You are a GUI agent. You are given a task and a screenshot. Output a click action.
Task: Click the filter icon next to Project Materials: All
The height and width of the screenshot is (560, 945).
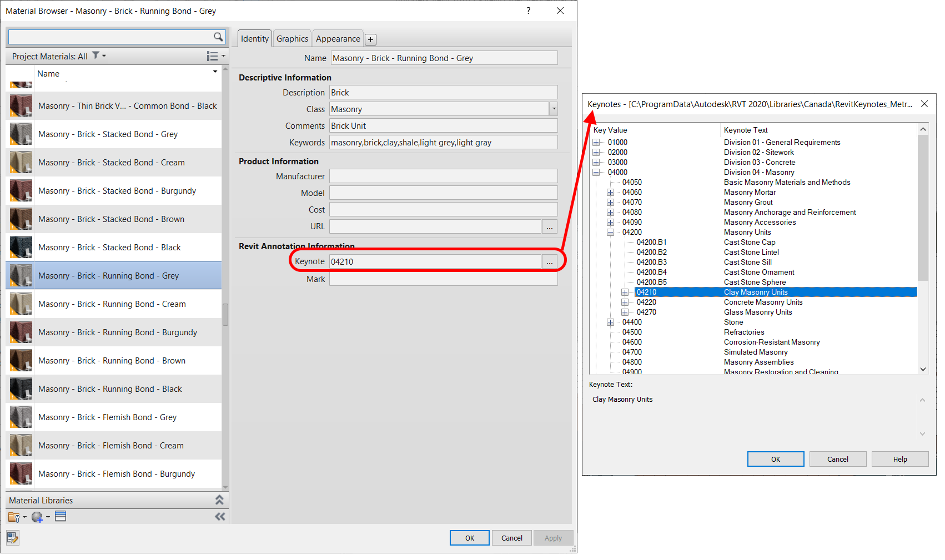95,56
